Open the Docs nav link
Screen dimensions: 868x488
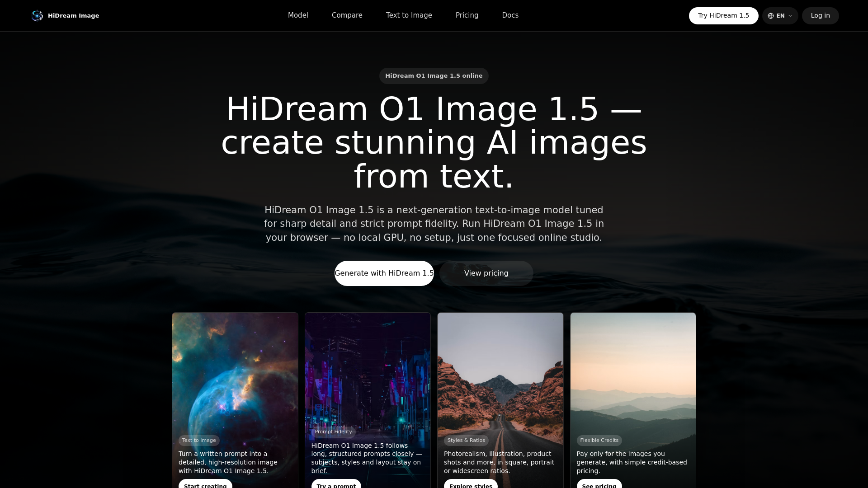(x=510, y=15)
